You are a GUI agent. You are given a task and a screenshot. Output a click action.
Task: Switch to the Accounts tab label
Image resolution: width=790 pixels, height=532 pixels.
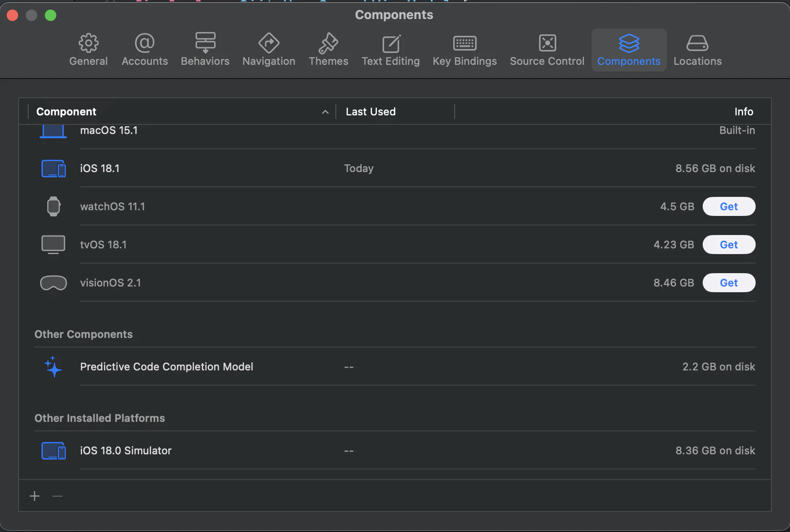pyautogui.click(x=145, y=61)
